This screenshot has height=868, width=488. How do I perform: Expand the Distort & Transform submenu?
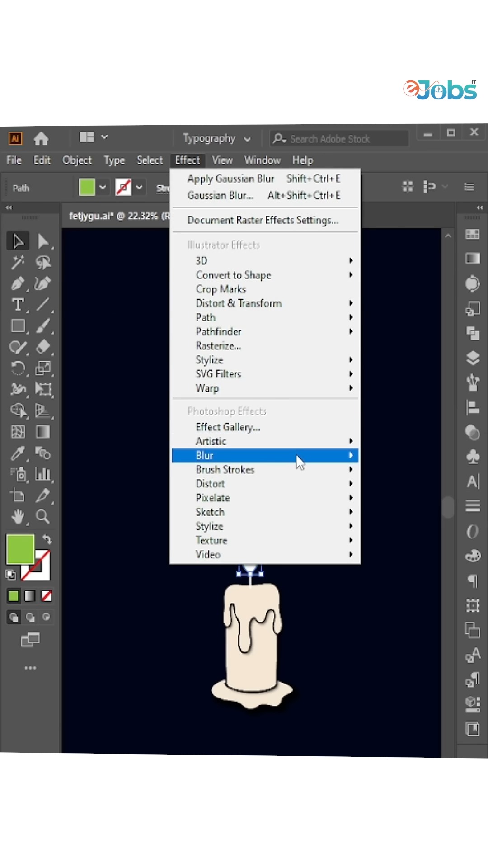pos(265,303)
